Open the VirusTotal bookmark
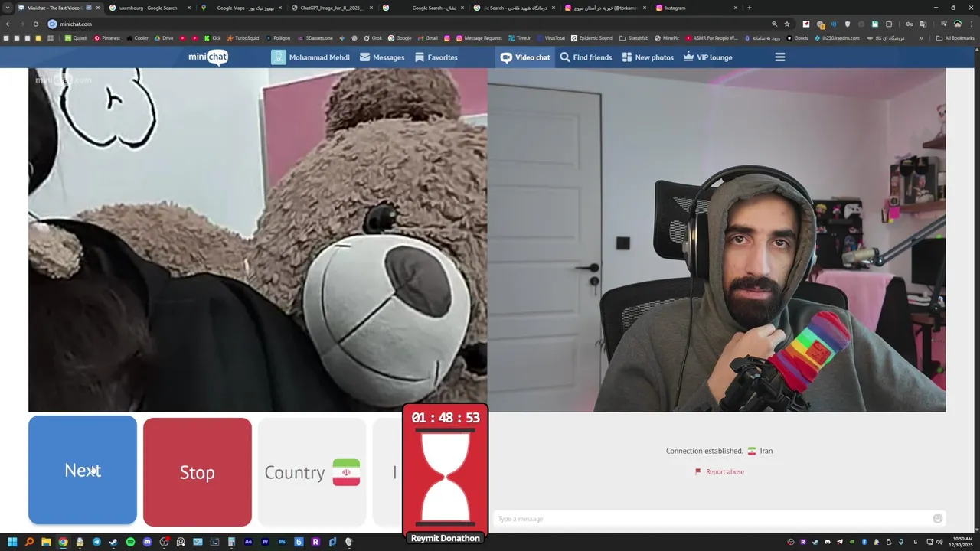 tap(551, 37)
